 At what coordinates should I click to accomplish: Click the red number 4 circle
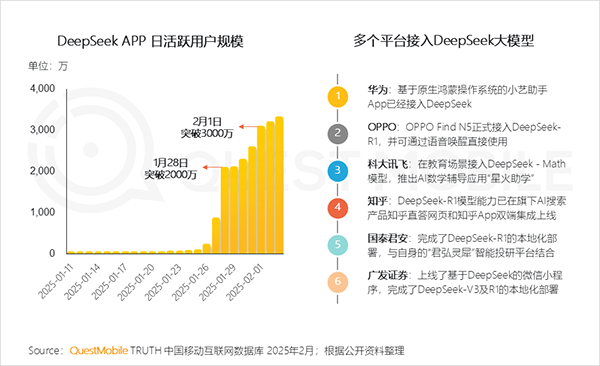(x=338, y=208)
